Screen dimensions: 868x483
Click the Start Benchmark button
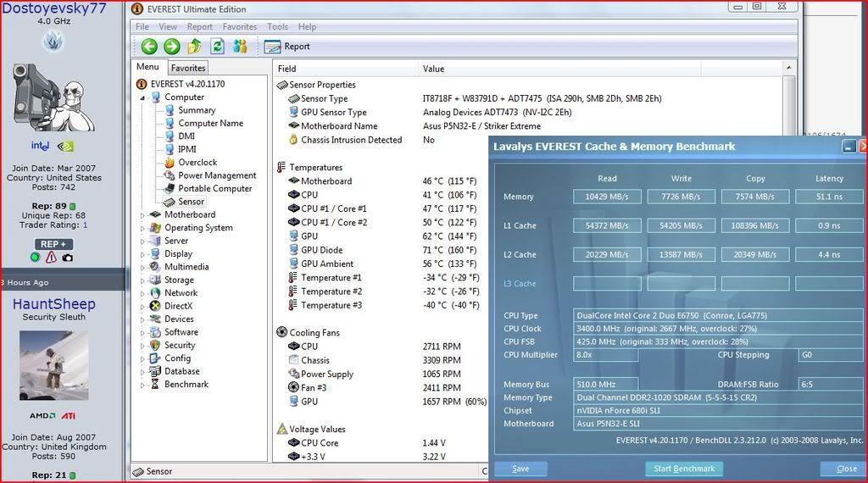[x=684, y=469]
